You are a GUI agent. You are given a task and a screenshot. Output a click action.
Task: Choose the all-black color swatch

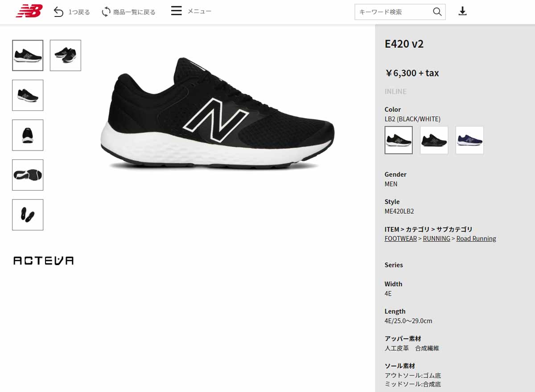pos(434,140)
